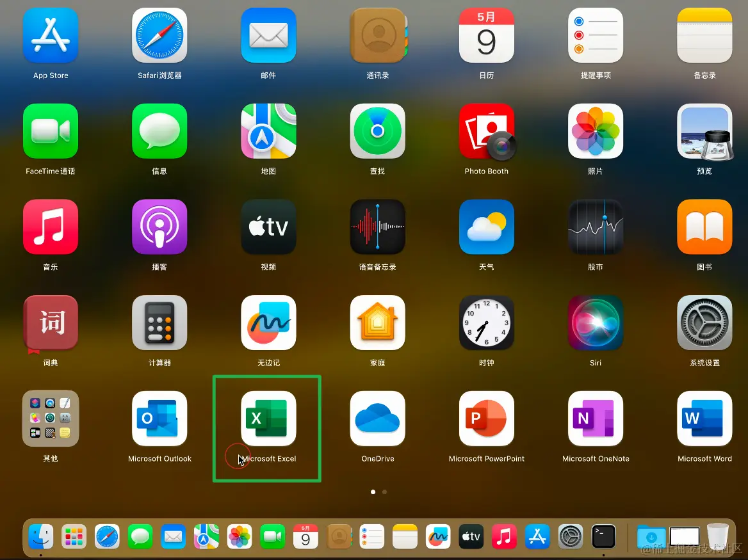
Task: Open 系统设置 in the Launchpad grid
Action: tap(704, 323)
